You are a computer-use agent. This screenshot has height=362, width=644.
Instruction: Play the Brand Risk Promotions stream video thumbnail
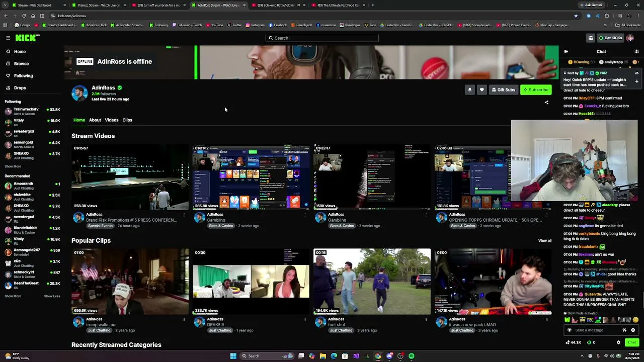(x=130, y=177)
